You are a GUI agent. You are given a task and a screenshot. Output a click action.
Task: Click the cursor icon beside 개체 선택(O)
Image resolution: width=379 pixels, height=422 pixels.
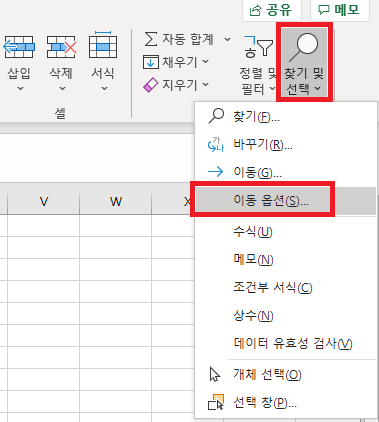tap(215, 374)
